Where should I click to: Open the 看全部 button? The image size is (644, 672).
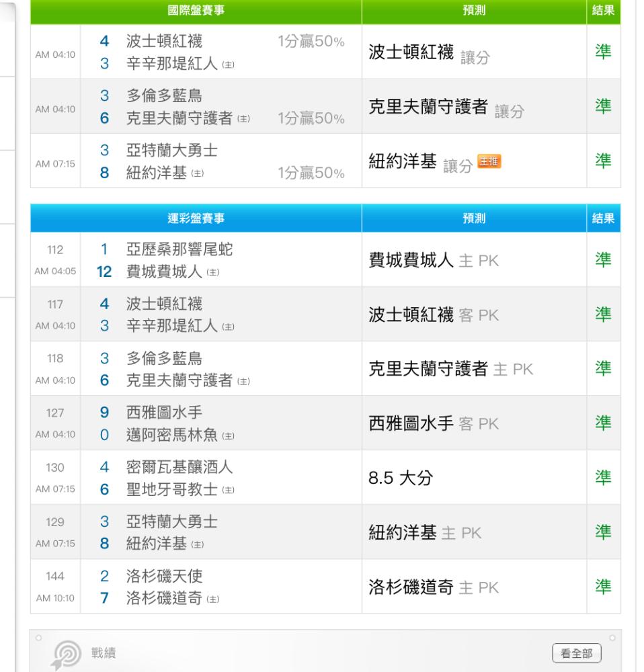(x=576, y=653)
